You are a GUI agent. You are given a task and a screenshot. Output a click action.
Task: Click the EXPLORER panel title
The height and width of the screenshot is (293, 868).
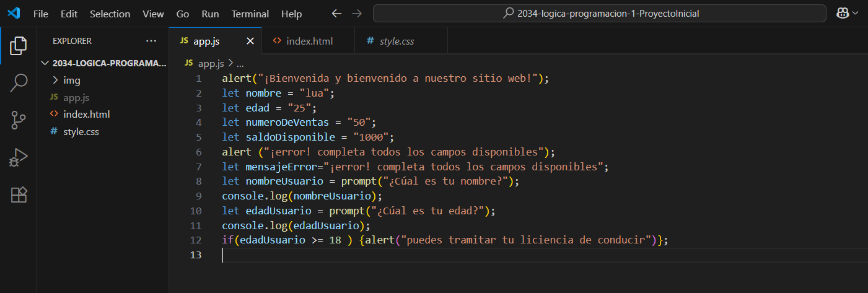pyautogui.click(x=72, y=41)
